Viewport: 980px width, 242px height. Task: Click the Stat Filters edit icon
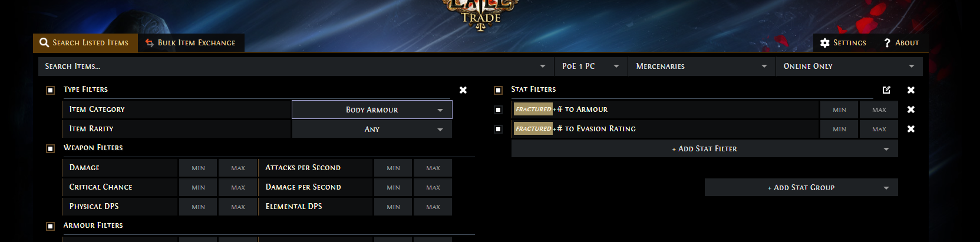pos(886,90)
